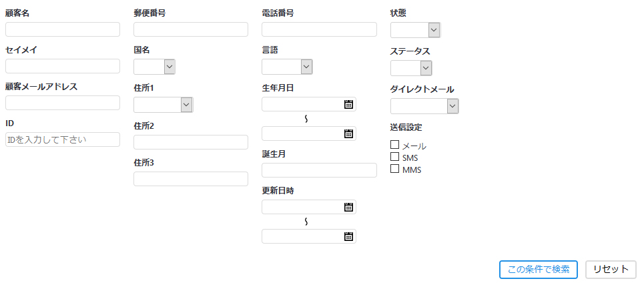
Task: Focus the 顧客メールアドレス input
Action: pos(63,103)
